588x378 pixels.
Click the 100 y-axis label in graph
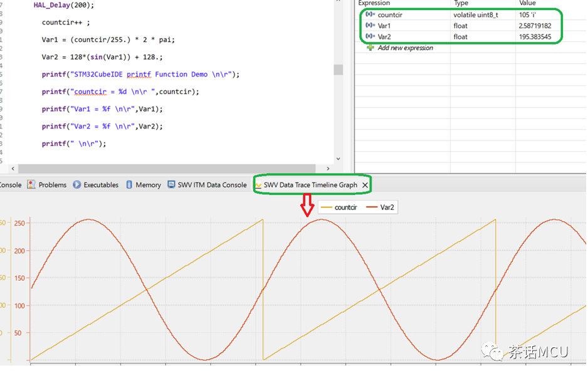pos(19,306)
